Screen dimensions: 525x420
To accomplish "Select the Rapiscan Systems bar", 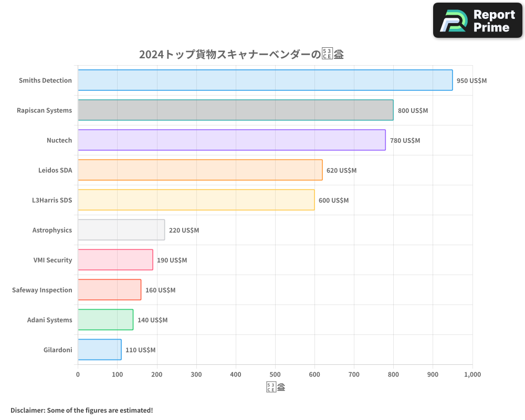I will click(x=236, y=110).
